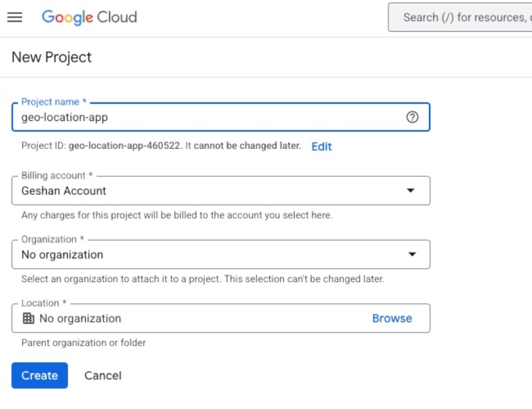
Task: Click the organization building icon in Location field
Action: tap(27, 318)
